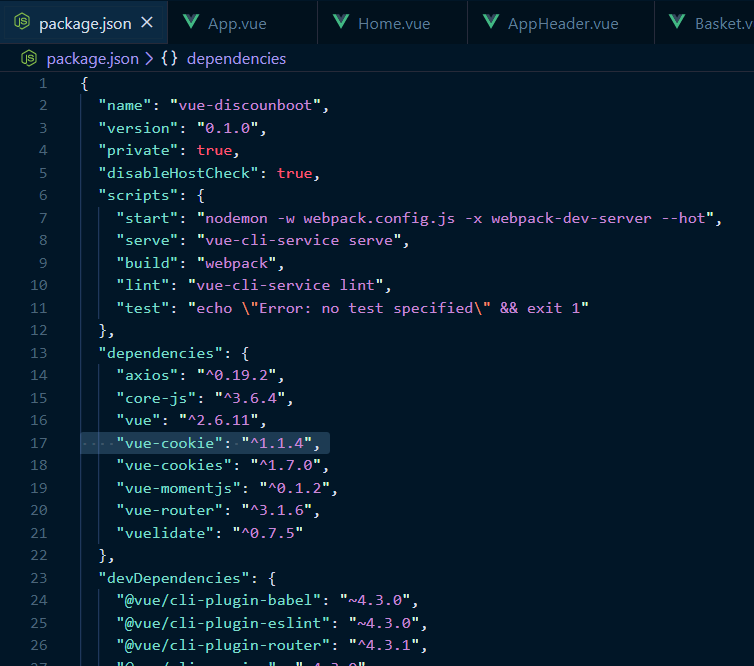
Task: Click the "^3.1.6" version value
Action: coord(277,510)
